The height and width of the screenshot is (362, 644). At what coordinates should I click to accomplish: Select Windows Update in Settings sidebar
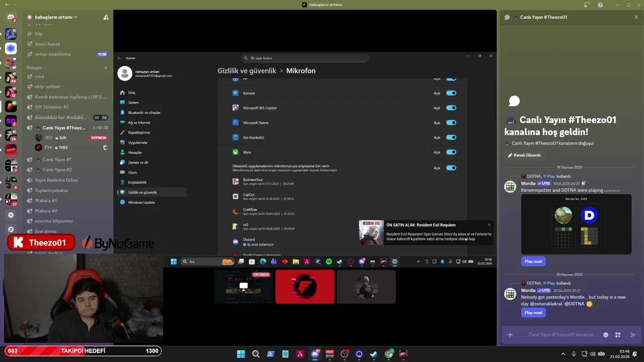pyautogui.click(x=152, y=202)
